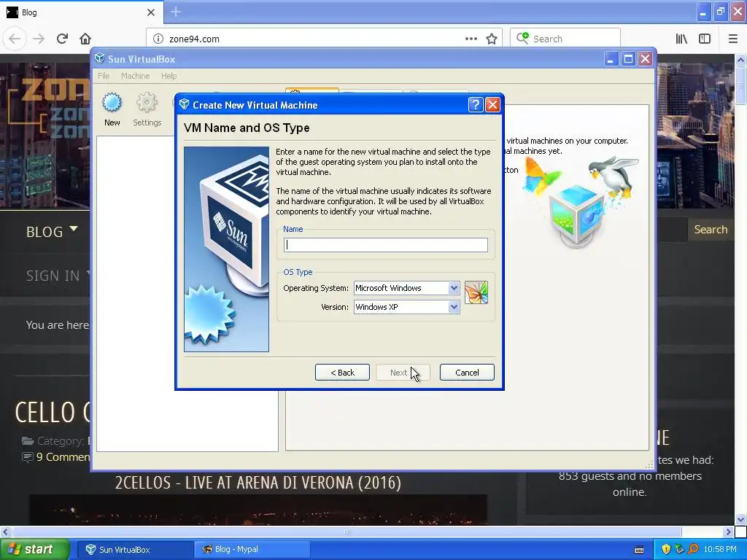Click the Next button in the wizard
Image resolution: width=747 pixels, height=560 pixels.
pyautogui.click(x=403, y=373)
